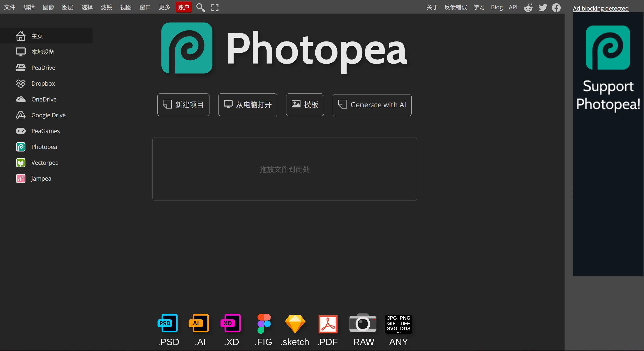Open the Reddit icon link
The width and height of the screenshot is (644, 351).
click(528, 8)
